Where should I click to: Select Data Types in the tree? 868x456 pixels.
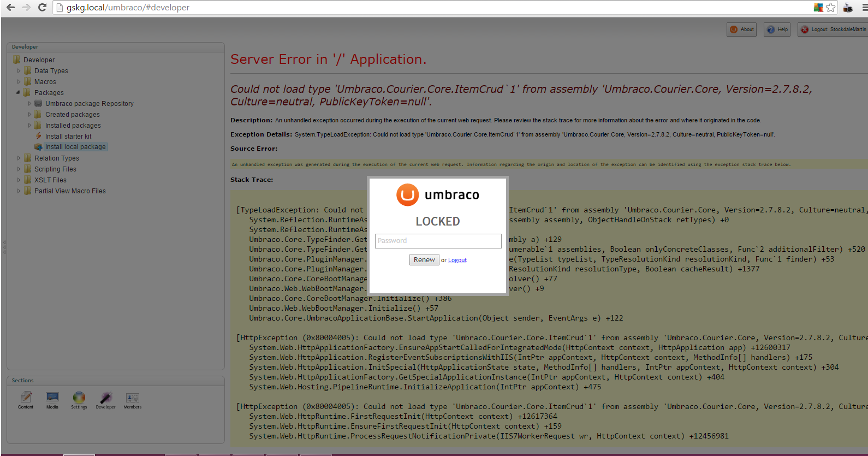(51, 71)
